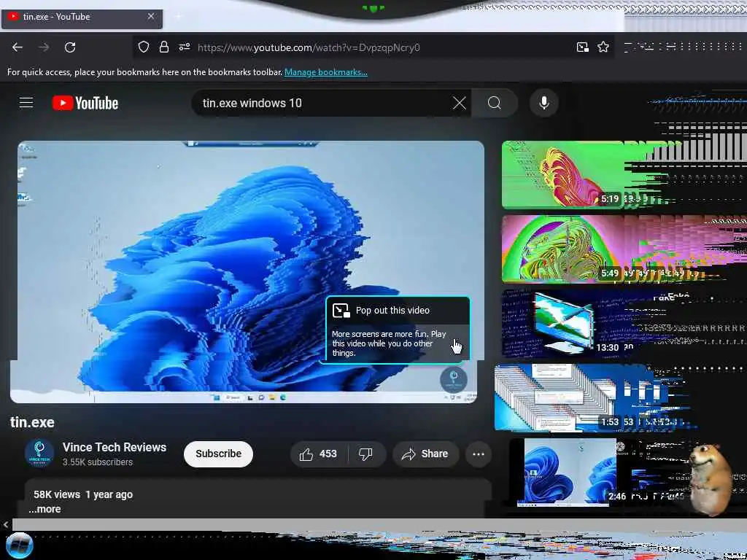Like the video with thumbs up

tap(318, 454)
